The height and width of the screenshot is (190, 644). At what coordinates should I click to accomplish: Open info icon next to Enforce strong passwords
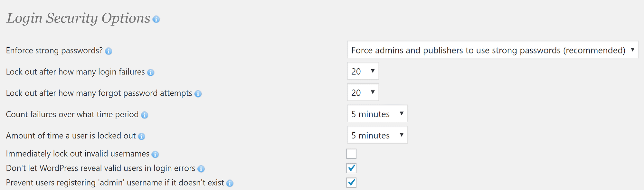[109, 51]
